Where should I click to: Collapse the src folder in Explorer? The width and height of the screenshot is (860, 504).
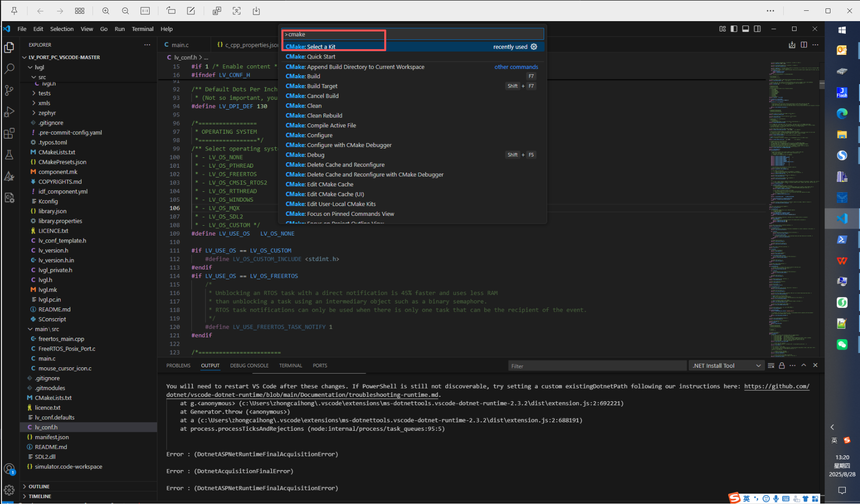click(42, 77)
